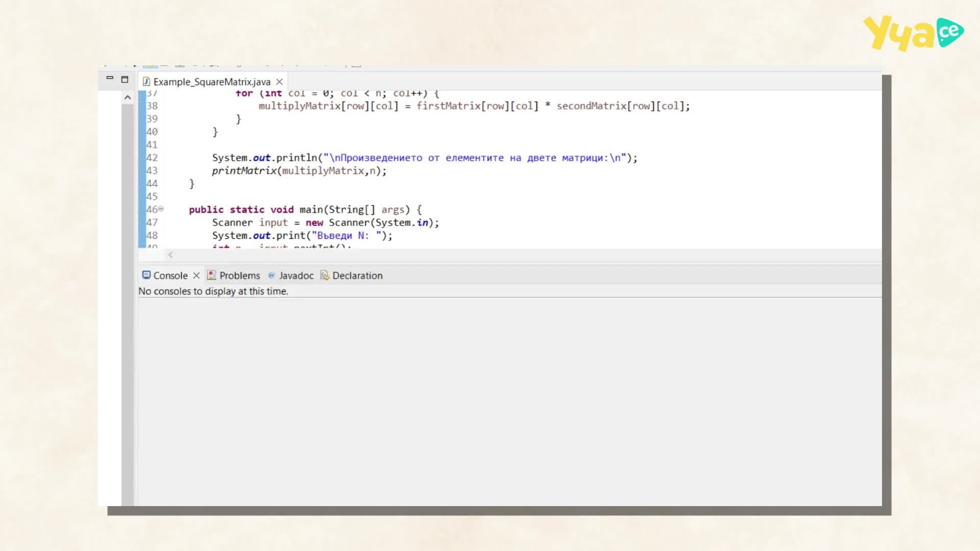Viewport: 980px width, 551px height.
Task: Click the printMatrix(multiplyMatrix,n) call
Action: point(299,171)
